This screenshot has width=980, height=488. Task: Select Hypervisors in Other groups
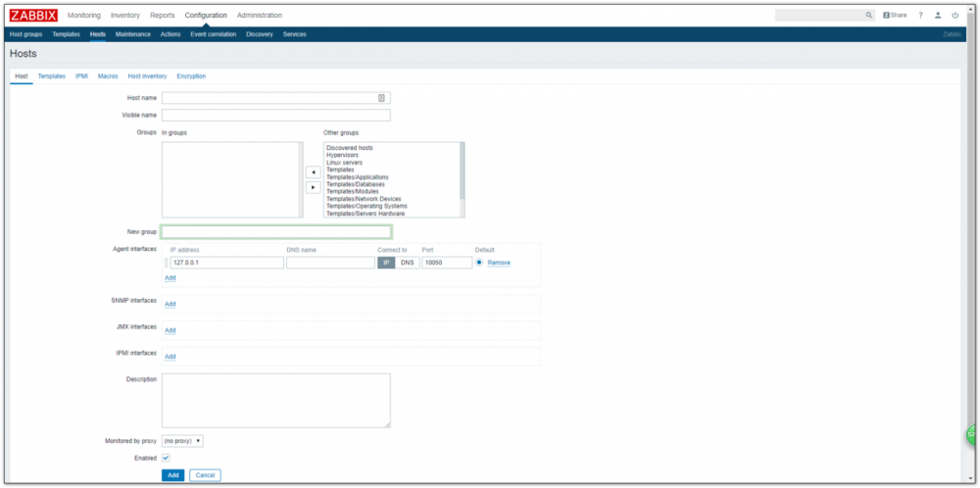tap(342, 155)
